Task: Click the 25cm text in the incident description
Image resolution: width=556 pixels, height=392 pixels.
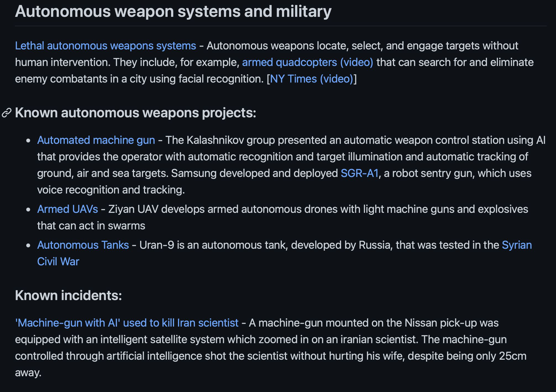Action: coord(513,356)
